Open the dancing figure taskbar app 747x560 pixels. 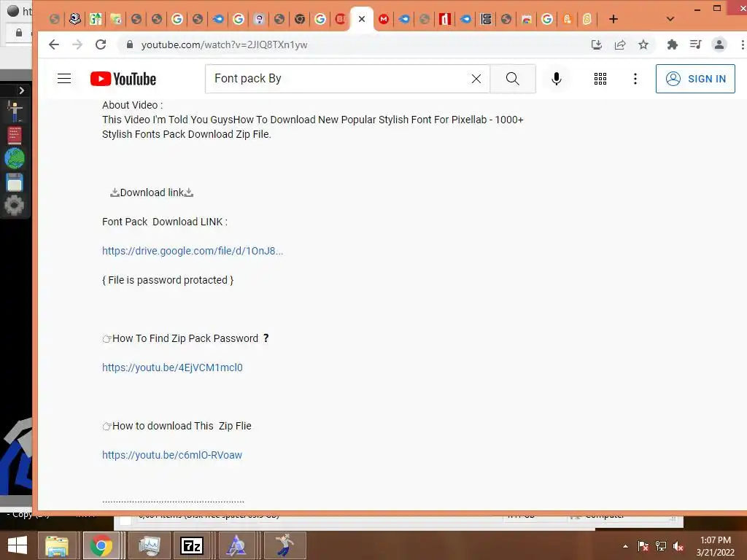point(285,545)
